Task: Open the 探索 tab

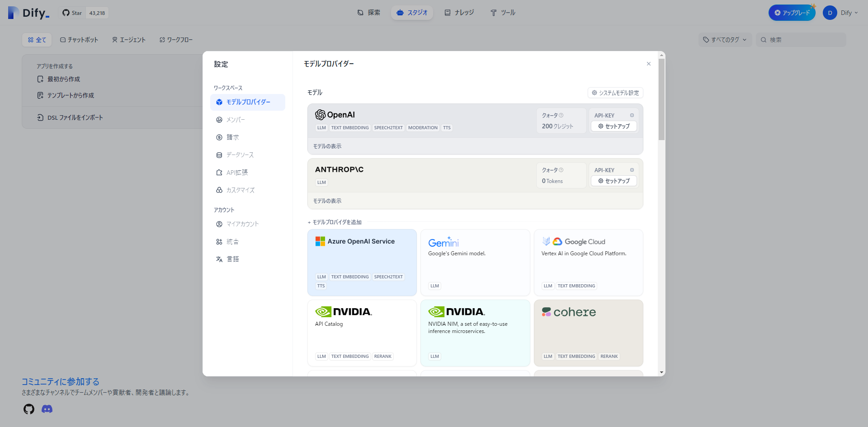Action: [369, 13]
